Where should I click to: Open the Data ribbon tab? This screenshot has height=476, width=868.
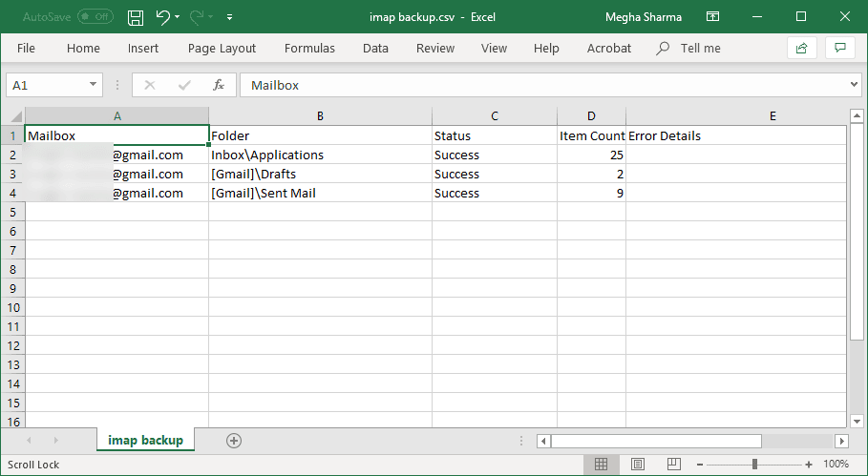pyautogui.click(x=375, y=48)
